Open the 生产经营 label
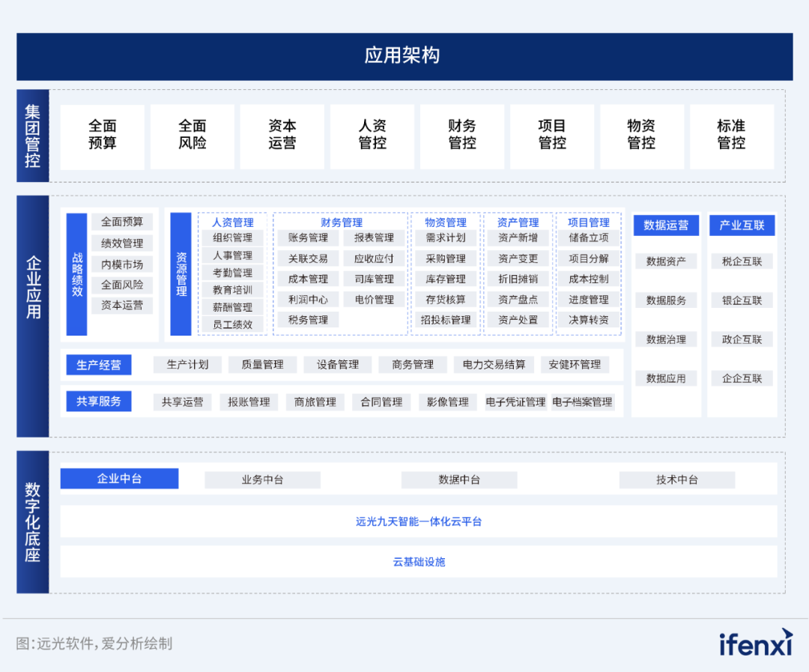Screen dimensions: 809x672 [x=98, y=365]
